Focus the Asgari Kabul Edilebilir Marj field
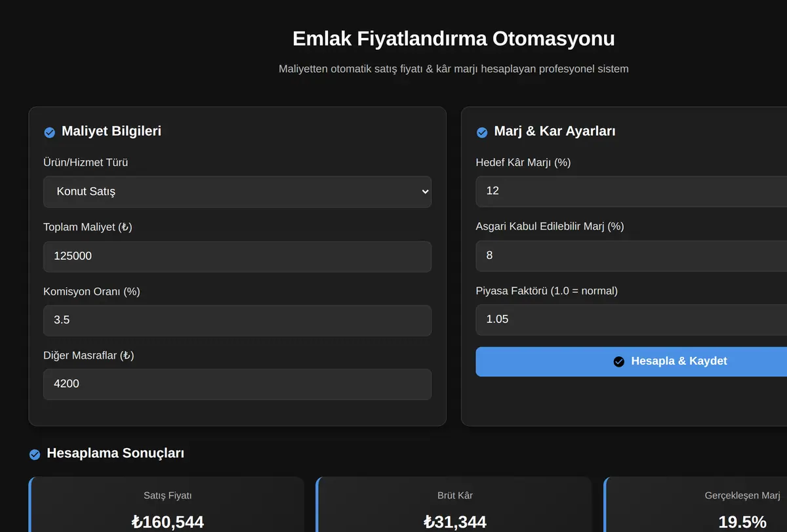This screenshot has width=787, height=532. point(631,255)
